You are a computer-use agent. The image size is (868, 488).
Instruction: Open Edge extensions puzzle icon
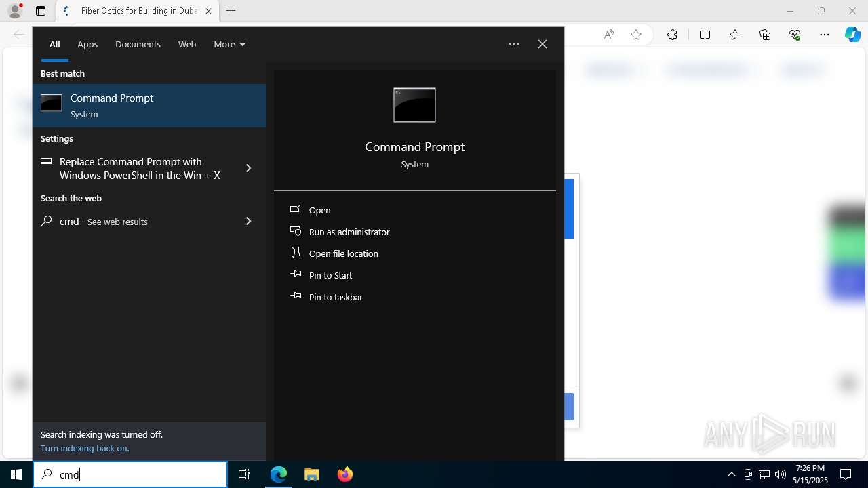[x=672, y=35]
